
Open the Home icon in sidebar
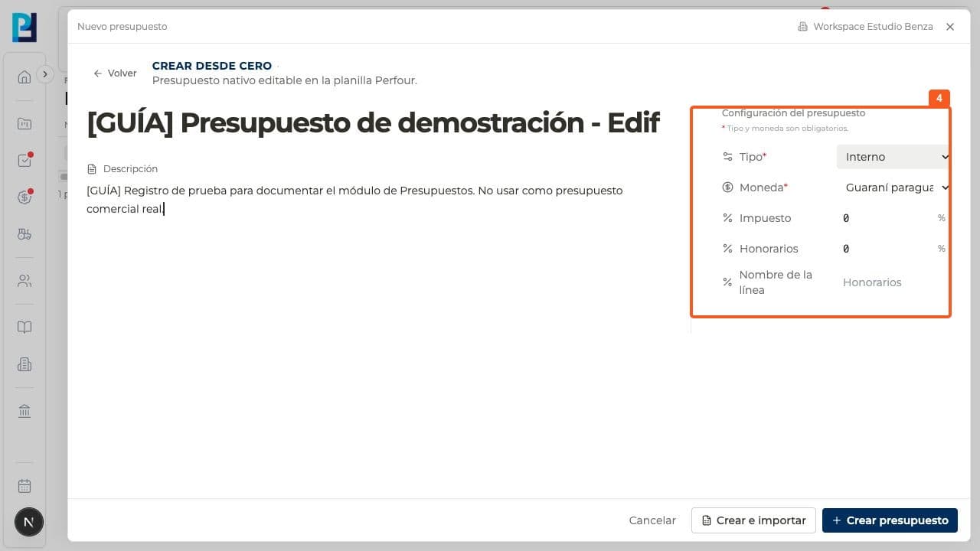point(24,77)
